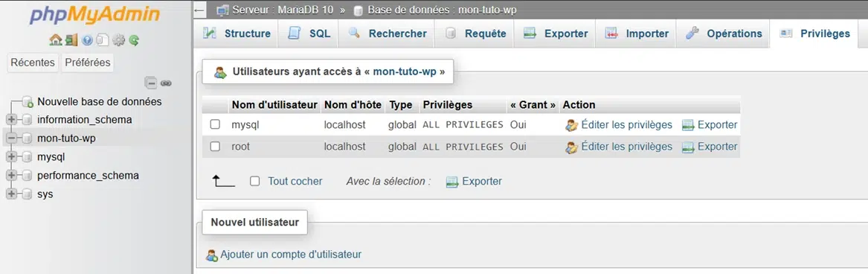
Task: Collapse the mon-tuto-wp database node
Action: click(x=12, y=138)
